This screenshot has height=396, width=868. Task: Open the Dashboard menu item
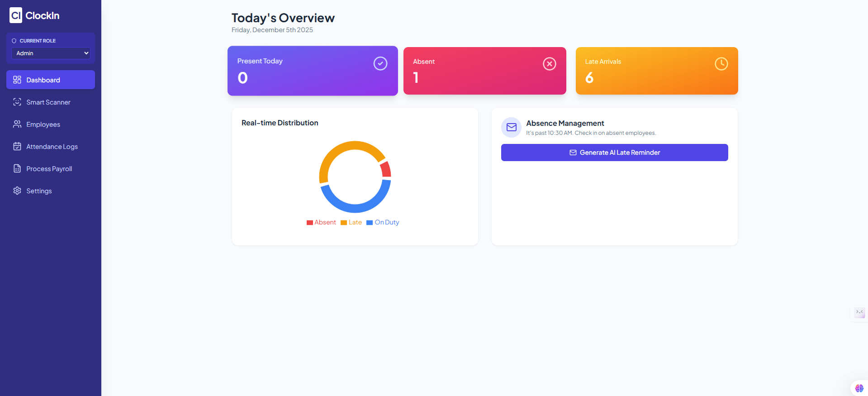(x=51, y=80)
